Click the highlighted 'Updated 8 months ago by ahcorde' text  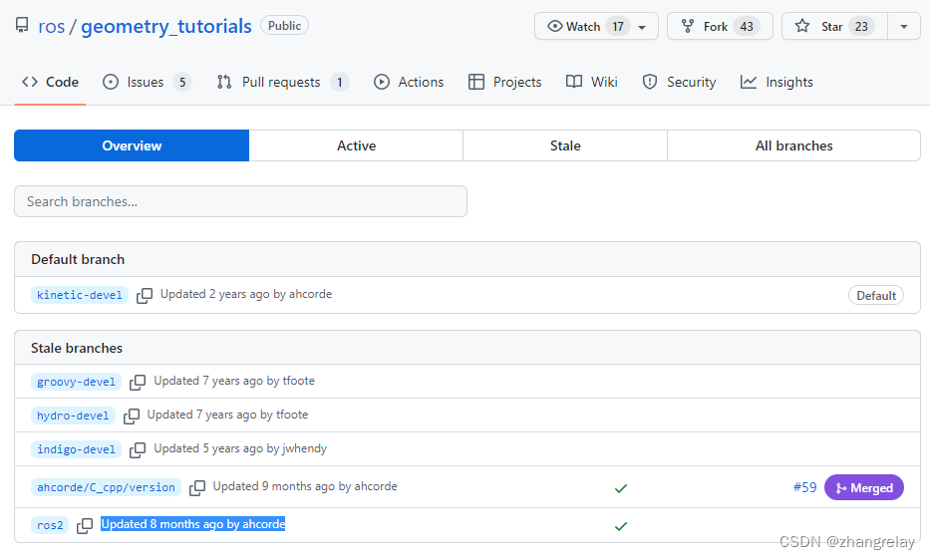pyautogui.click(x=192, y=524)
